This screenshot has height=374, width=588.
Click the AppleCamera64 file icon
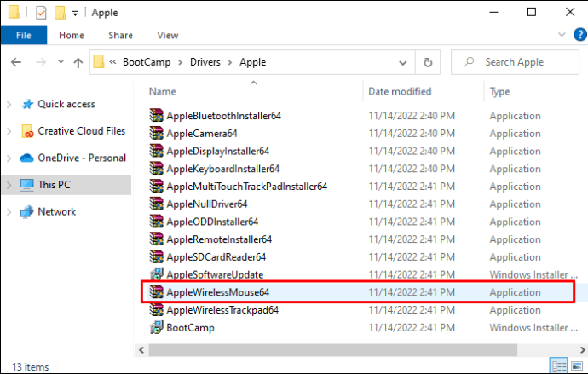point(157,133)
